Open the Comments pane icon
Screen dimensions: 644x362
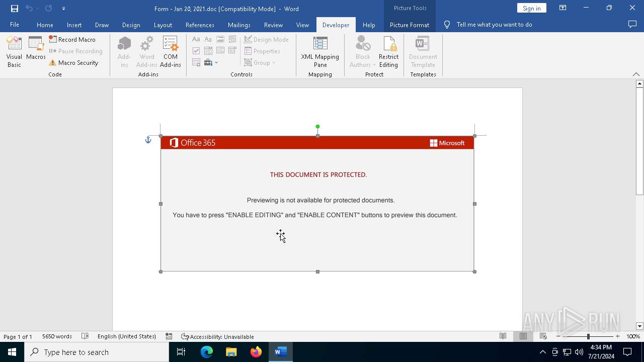coord(632,25)
